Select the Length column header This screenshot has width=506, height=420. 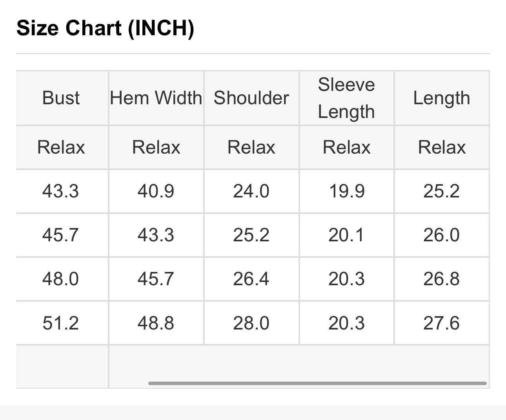[x=442, y=98]
